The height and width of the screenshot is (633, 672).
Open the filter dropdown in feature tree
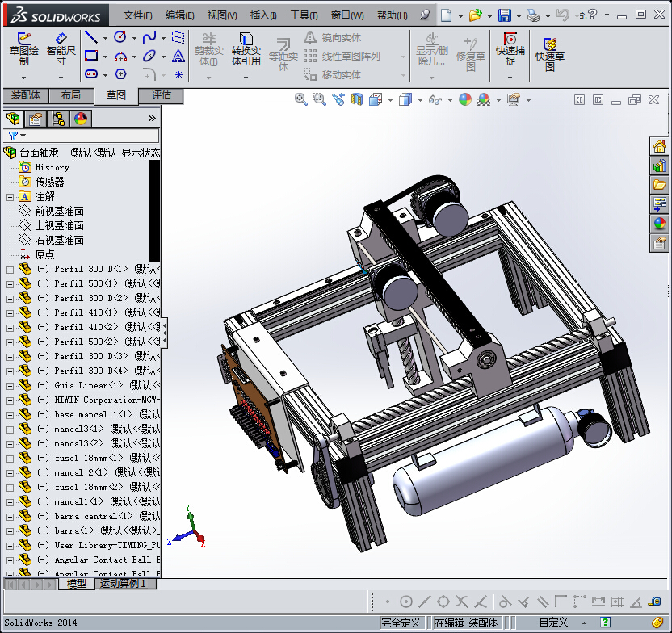pos(23,136)
